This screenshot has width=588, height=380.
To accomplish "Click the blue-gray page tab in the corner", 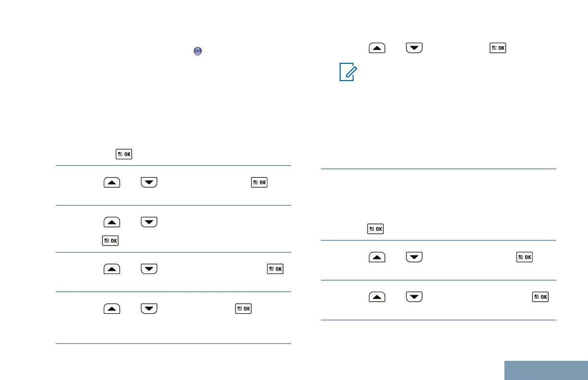I will point(546,370).
